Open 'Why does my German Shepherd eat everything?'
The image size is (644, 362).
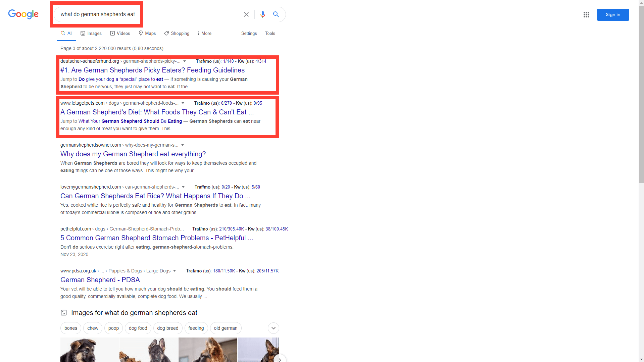pyautogui.click(x=133, y=154)
